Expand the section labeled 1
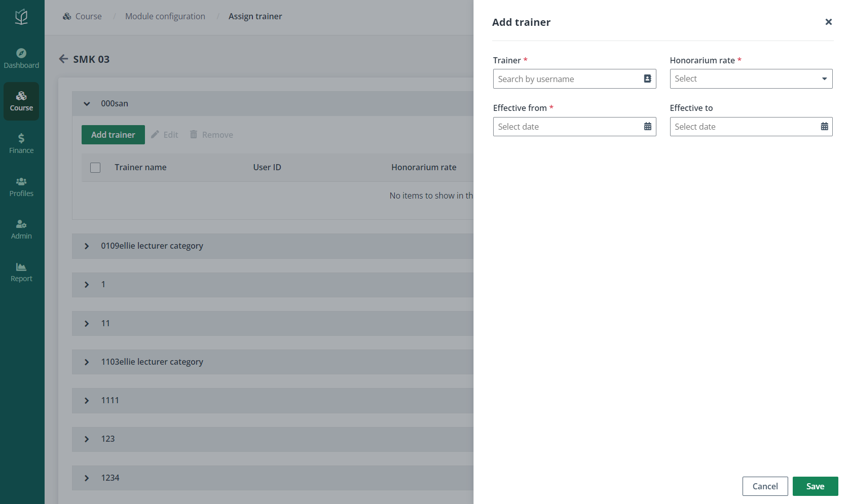Viewport: 850px width, 504px height. tap(87, 285)
